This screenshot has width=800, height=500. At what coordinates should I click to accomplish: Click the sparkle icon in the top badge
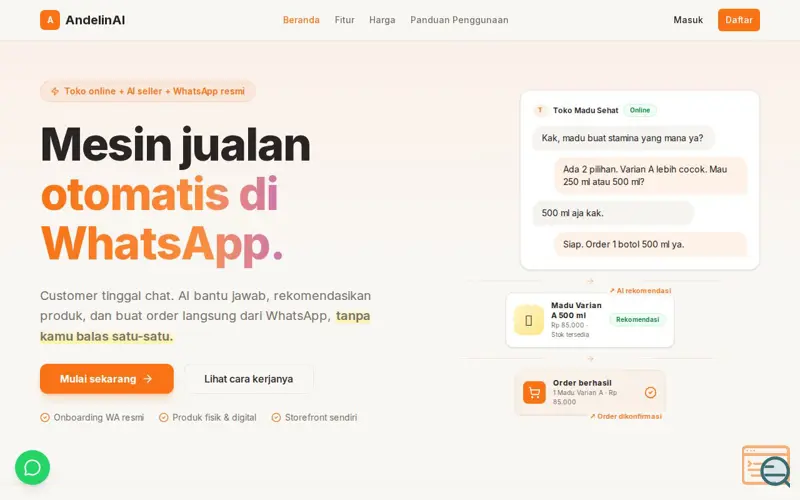(x=55, y=91)
